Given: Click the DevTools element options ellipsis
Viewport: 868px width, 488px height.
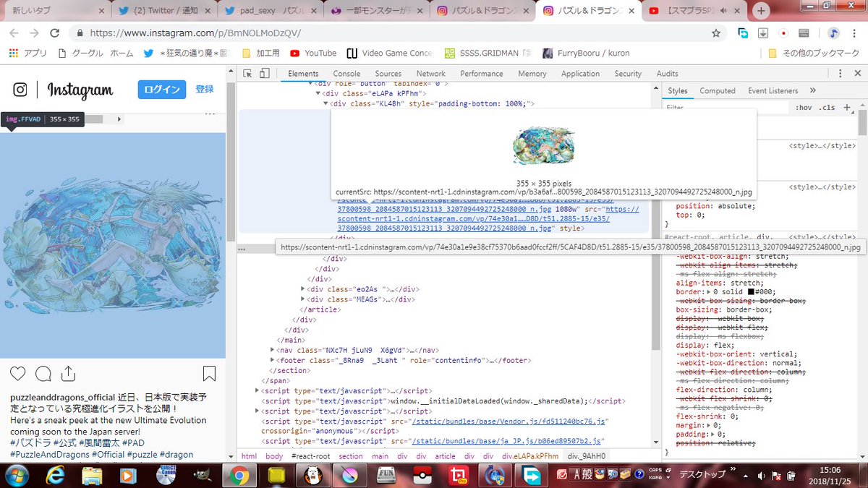Looking at the screenshot, I should pos(243,248).
